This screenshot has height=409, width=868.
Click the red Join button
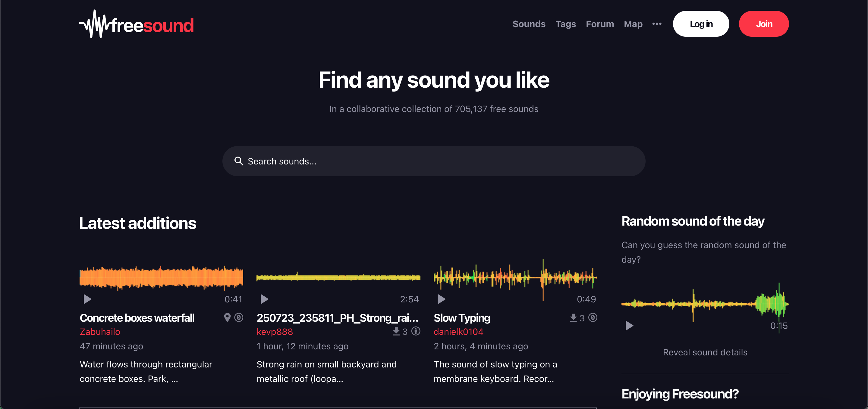coord(763,24)
